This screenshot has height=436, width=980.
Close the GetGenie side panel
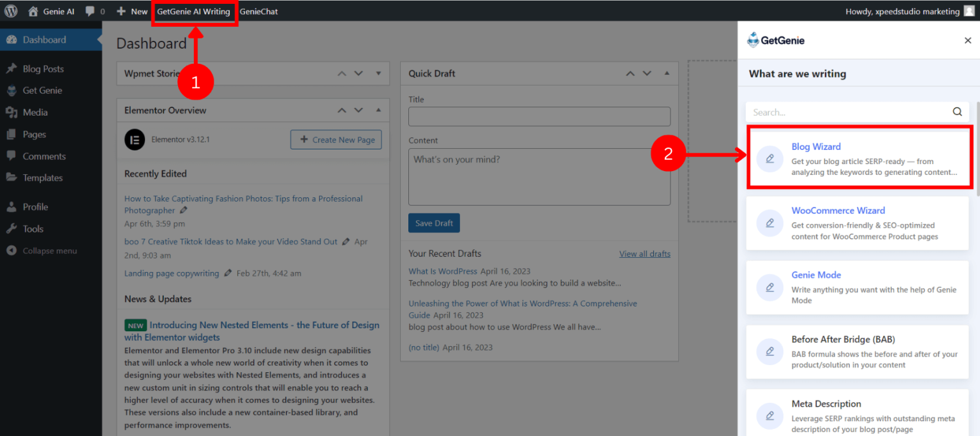968,40
